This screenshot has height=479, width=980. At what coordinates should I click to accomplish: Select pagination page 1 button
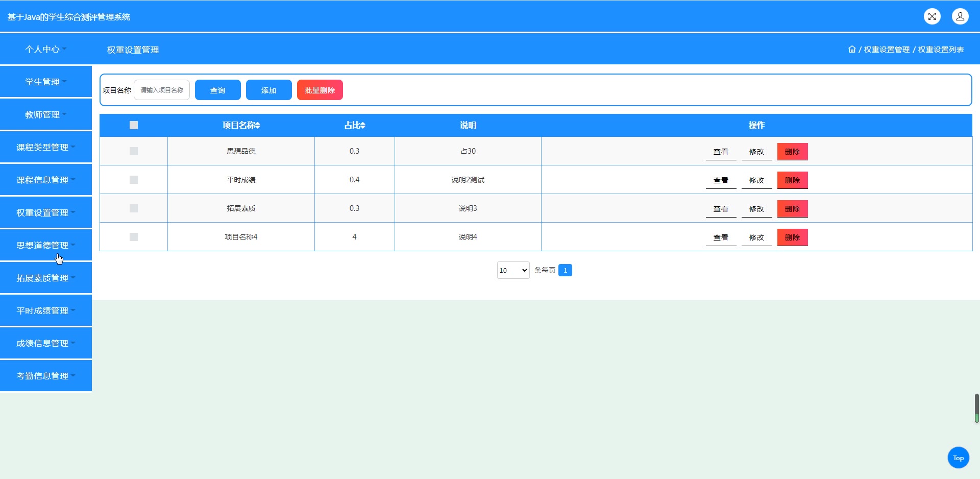565,270
